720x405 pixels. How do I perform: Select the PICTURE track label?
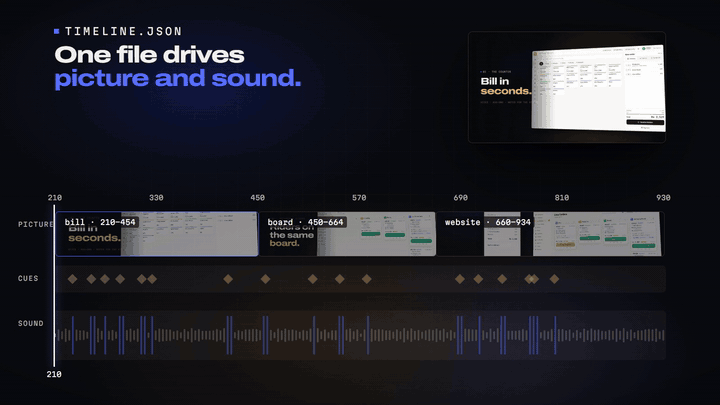coord(35,224)
